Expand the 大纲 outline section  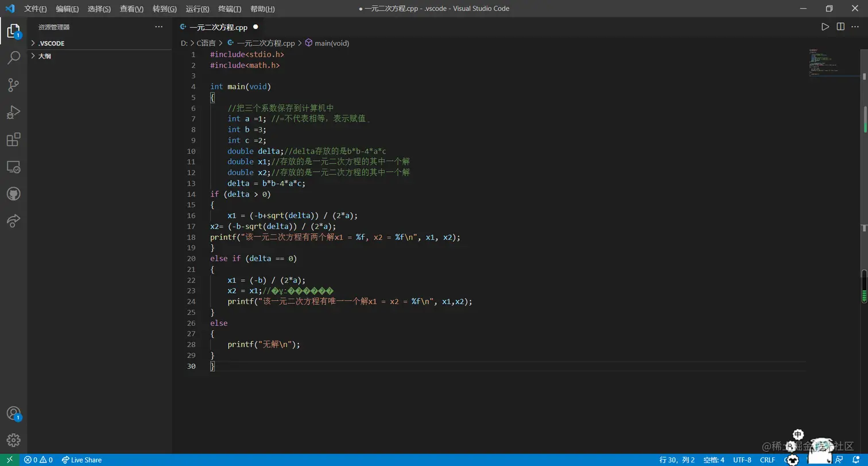[99, 56]
